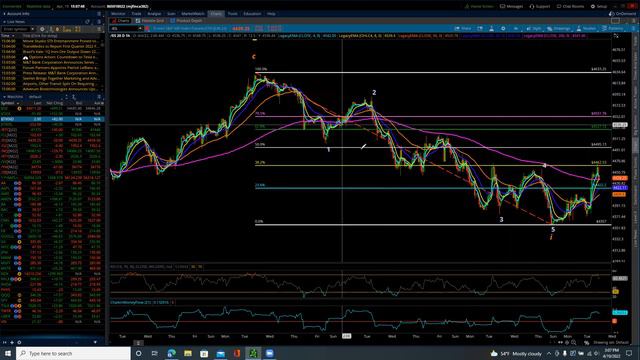The image size is (640, 360).
Task: Select the Charts sub-tab
Action: tap(121, 20)
